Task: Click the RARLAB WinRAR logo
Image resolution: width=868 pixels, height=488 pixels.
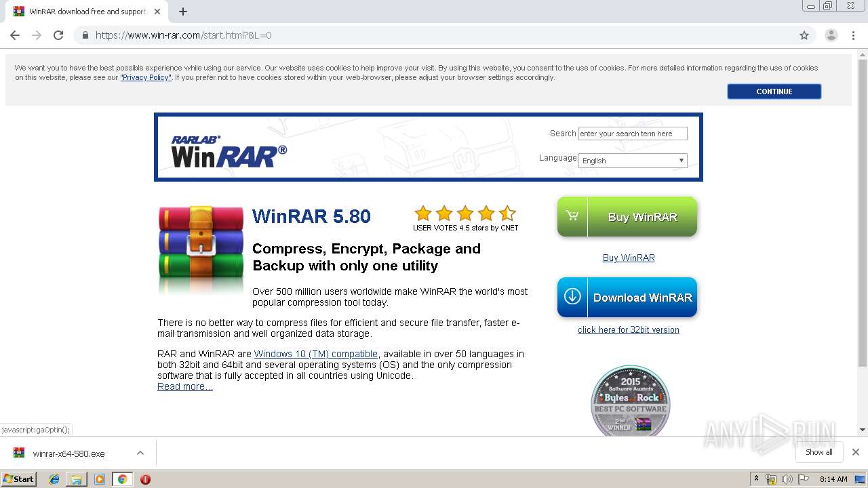Action: coord(229,151)
